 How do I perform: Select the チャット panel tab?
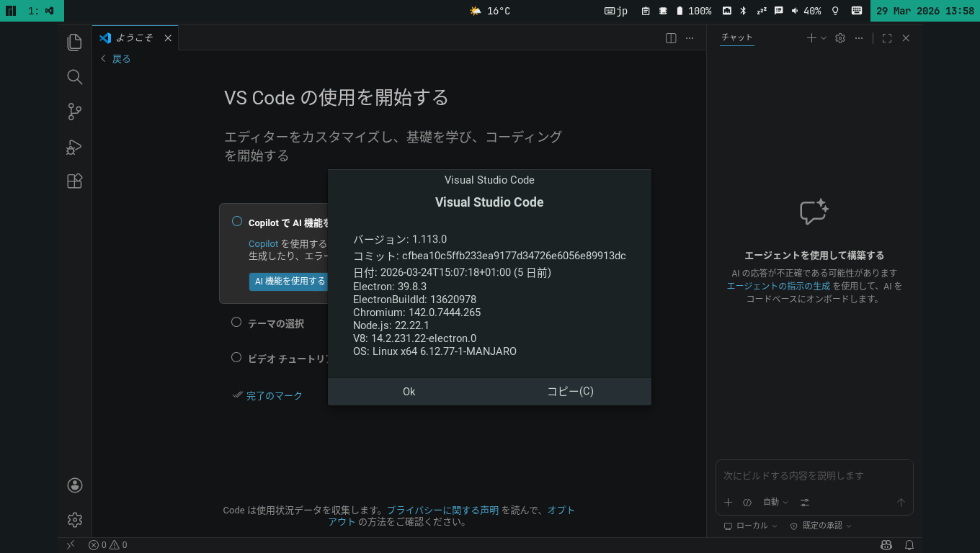(737, 37)
